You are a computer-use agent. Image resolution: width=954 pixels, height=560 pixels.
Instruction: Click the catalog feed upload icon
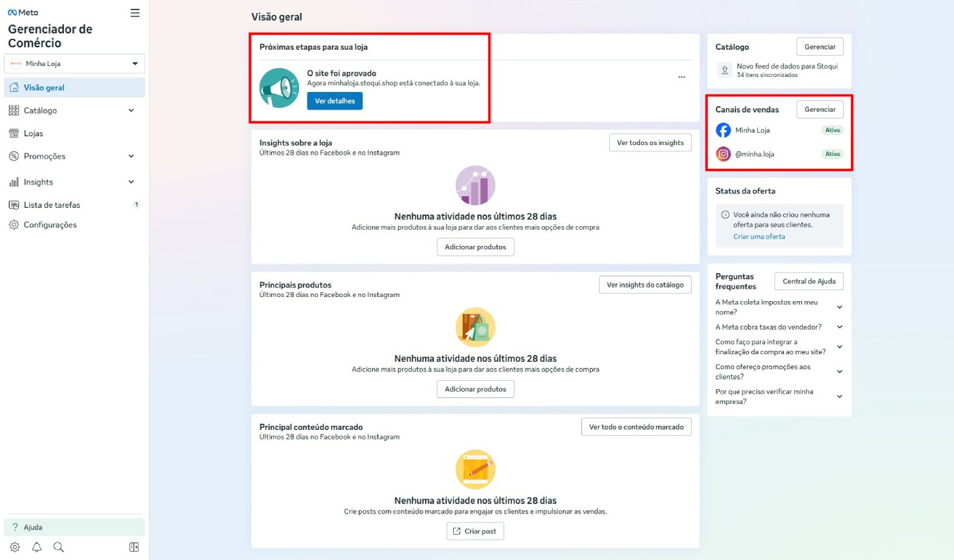[723, 70]
